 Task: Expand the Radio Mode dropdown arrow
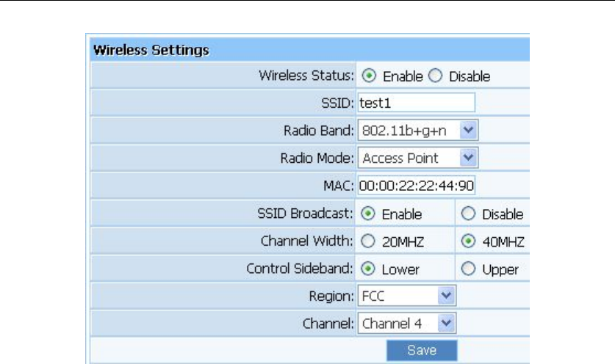468,158
